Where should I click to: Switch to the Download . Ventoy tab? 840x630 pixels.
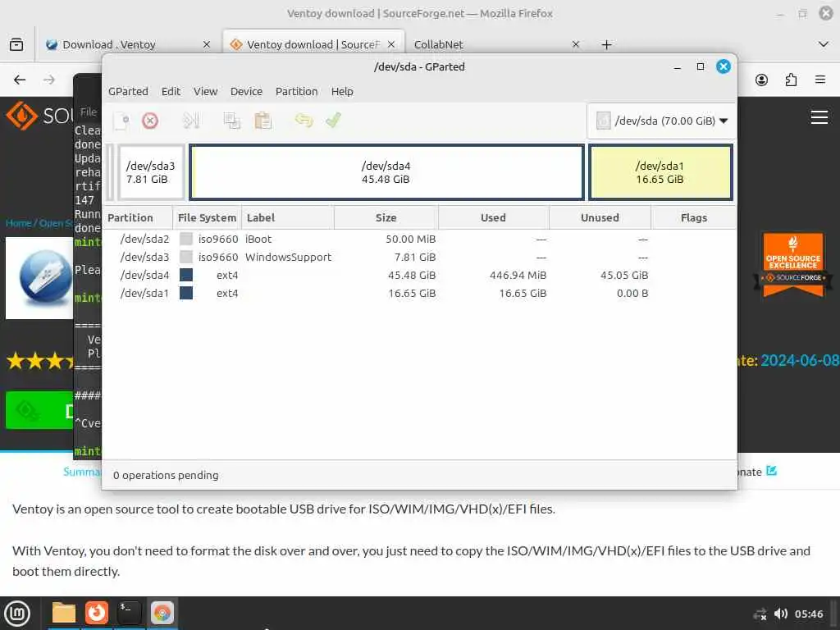109,44
